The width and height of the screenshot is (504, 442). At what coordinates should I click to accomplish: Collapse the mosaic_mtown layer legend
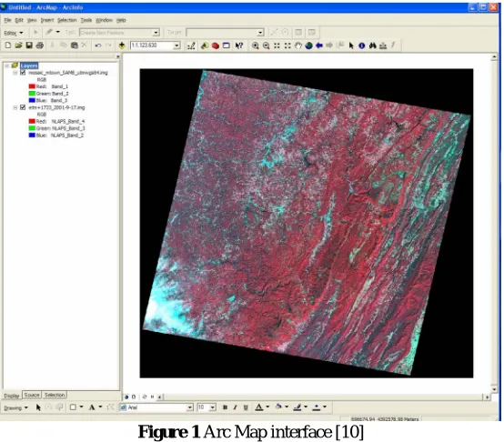coord(15,73)
